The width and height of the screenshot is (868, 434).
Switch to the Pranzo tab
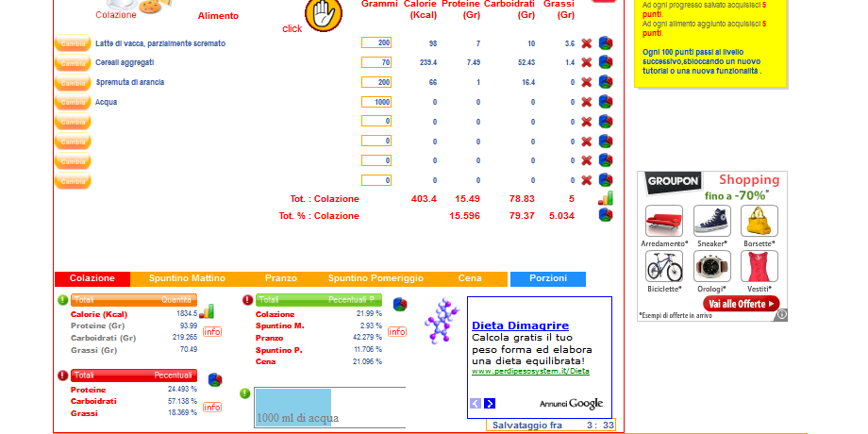click(281, 279)
